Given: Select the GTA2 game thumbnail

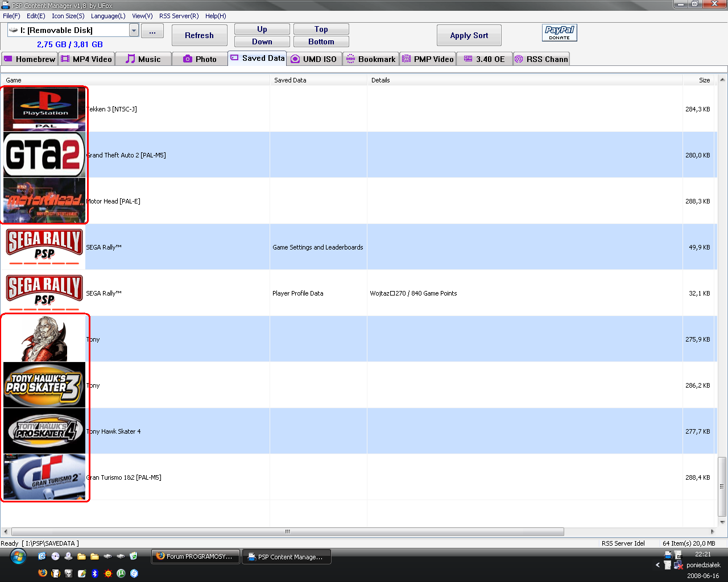Looking at the screenshot, I should click(44, 155).
